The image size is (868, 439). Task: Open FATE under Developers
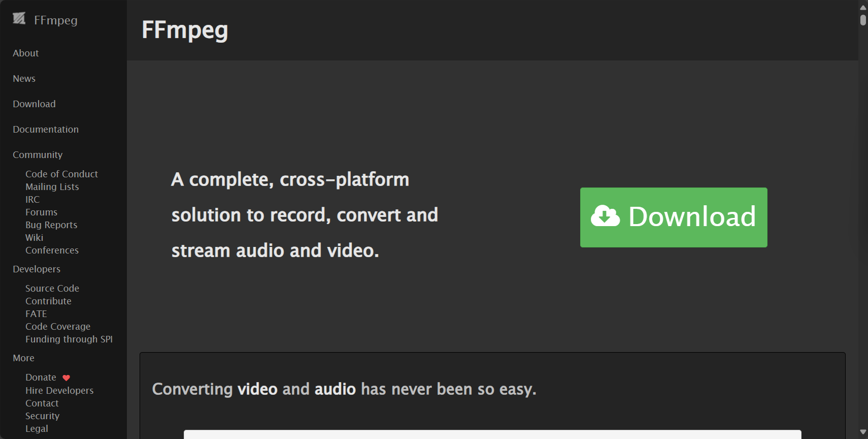pyautogui.click(x=36, y=313)
